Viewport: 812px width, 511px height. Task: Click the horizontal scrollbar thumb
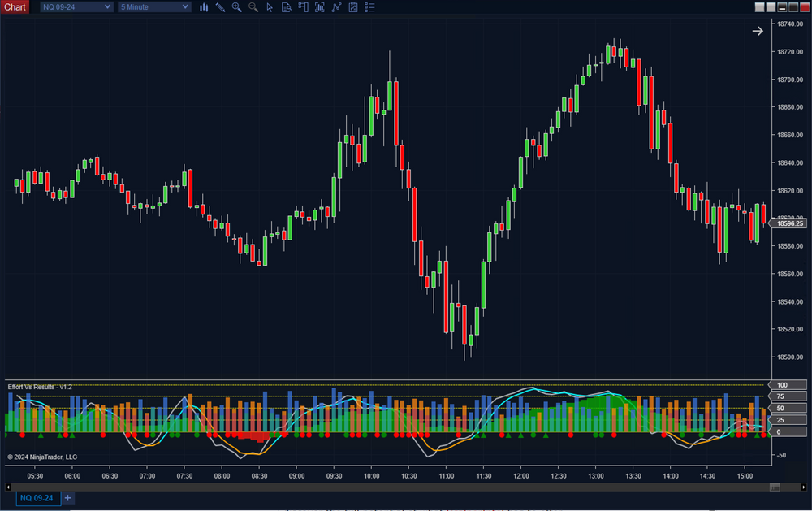coord(775,487)
